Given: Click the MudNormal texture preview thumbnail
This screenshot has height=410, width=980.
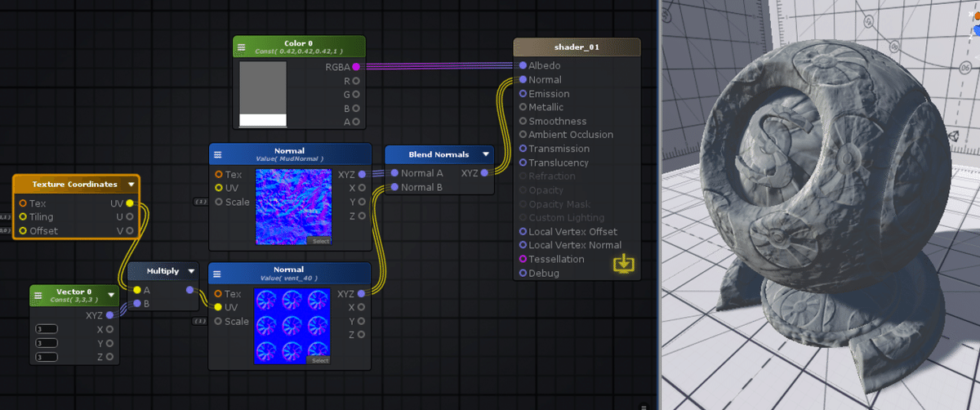Looking at the screenshot, I should click(x=293, y=207).
